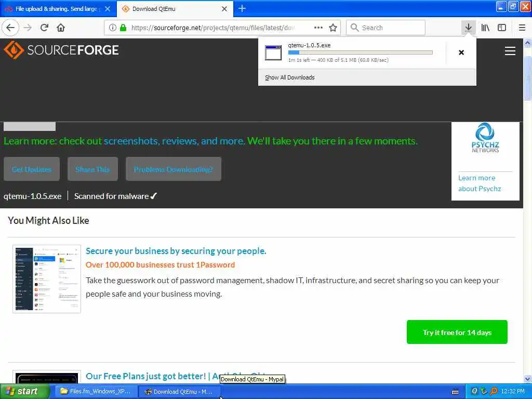Show site information icon in address bar
The height and width of the screenshot is (399, 532).
[x=113, y=28]
